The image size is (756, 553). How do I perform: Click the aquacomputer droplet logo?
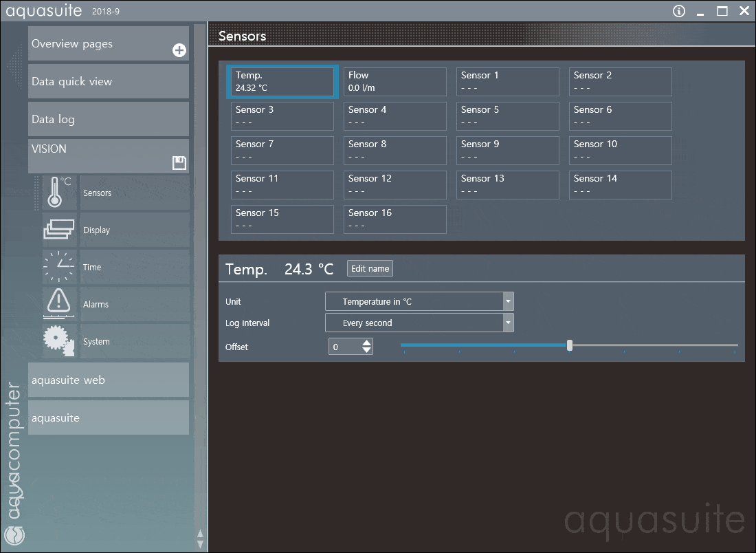[14, 535]
